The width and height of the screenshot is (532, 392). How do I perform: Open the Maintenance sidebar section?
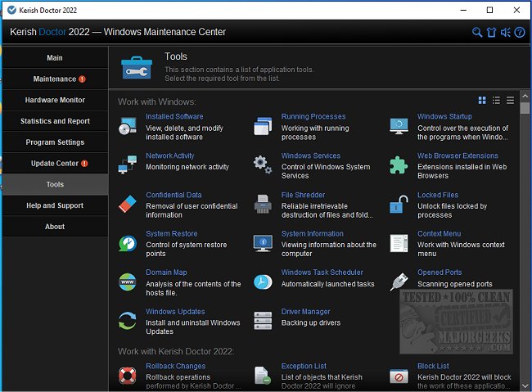[x=55, y=79]
